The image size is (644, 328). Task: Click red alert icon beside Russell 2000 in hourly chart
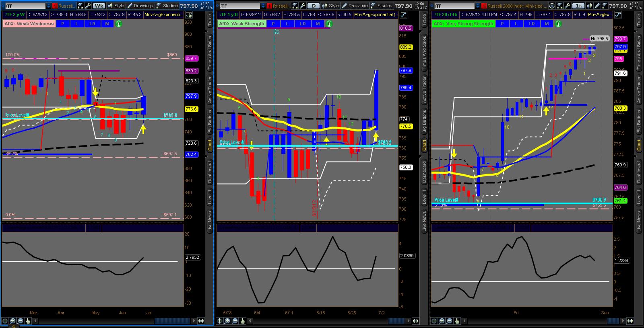point(484,6)
